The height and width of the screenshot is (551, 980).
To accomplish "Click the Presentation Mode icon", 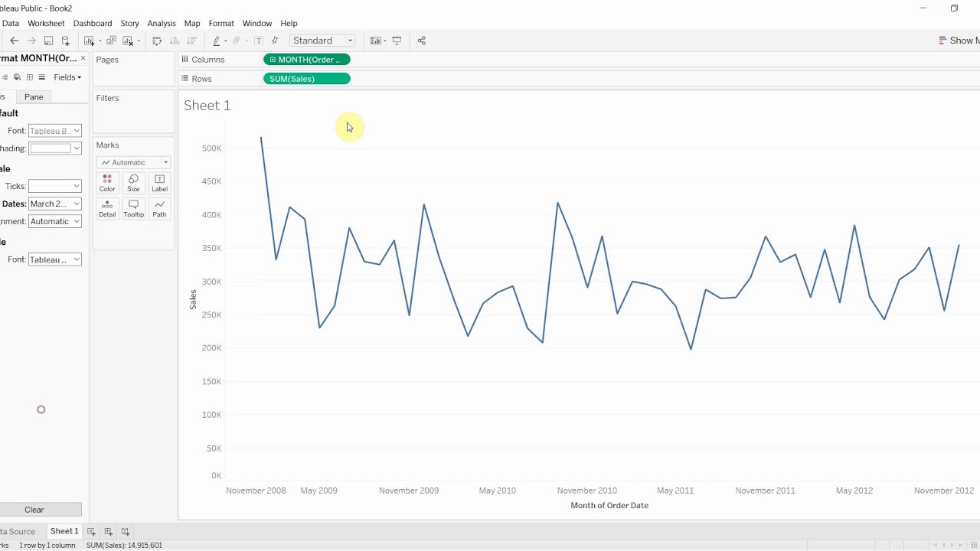I will point(397,41).
